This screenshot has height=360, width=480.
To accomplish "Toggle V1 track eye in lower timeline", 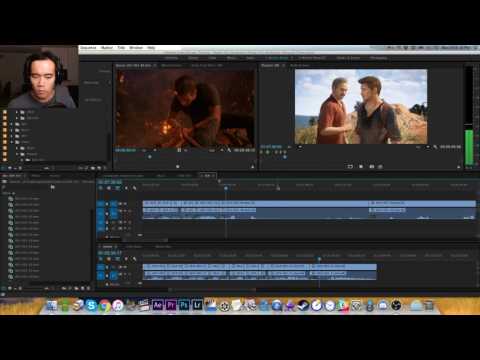I will 125,267.
